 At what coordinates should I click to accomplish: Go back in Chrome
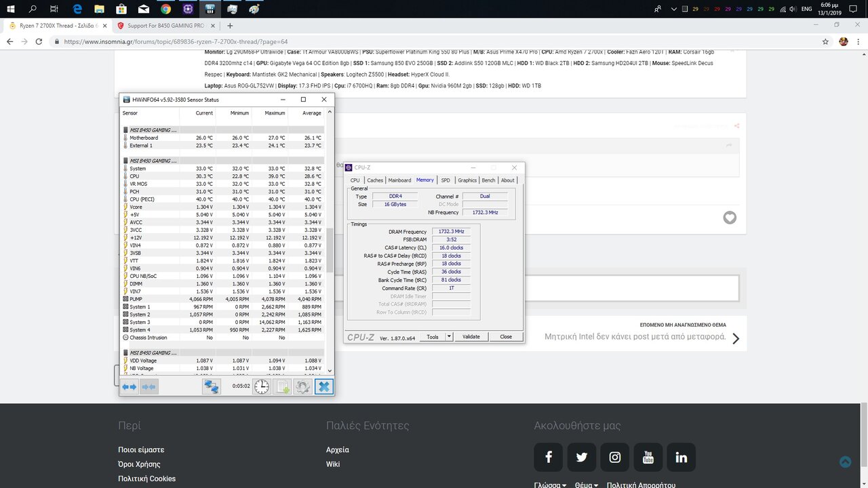coord(9,41)
